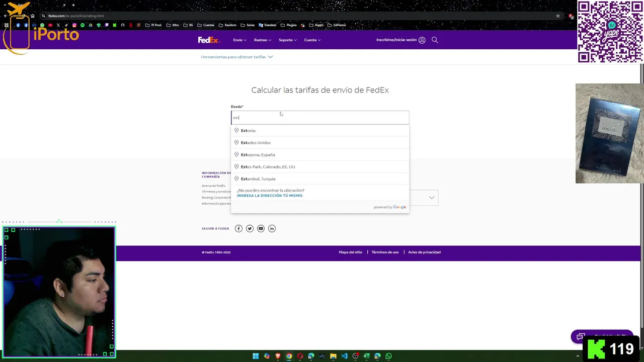The width and height of the screenshot is (644, 362).
Task: Open Windows Start menu
Action: (x=256, y=356)
